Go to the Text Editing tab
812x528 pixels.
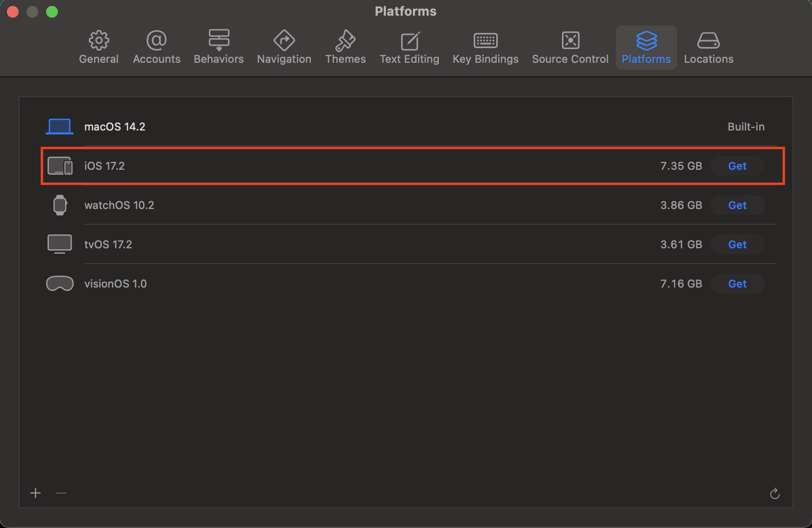click(409, 48)
